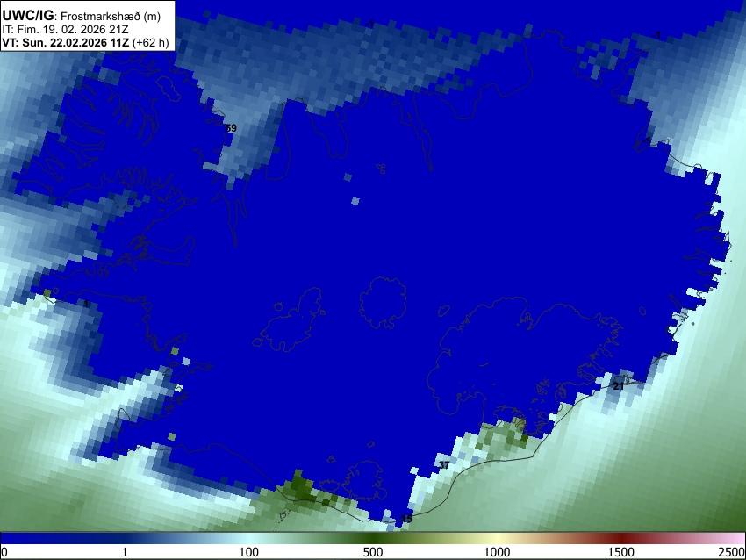Image resolution: width=746 pixels, height=560 pixels.
Task: Click the map value label '15'
Action: pos(406,519)
